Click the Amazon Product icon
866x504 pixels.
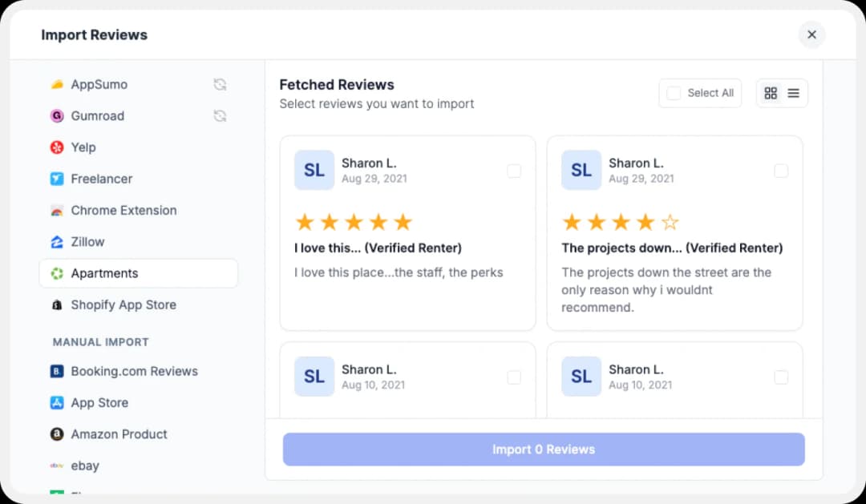[x=56, y=433]
